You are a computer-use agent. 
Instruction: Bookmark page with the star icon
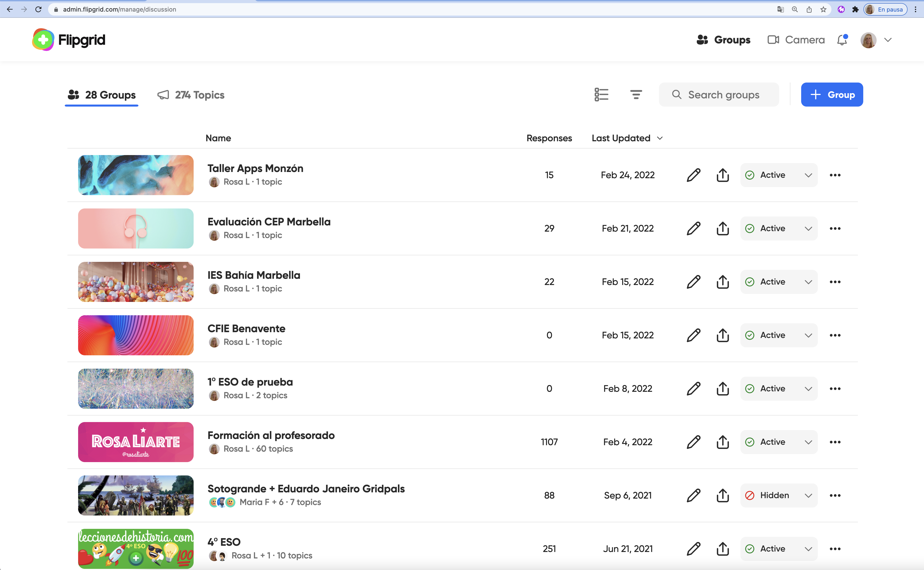click(823, 9)
